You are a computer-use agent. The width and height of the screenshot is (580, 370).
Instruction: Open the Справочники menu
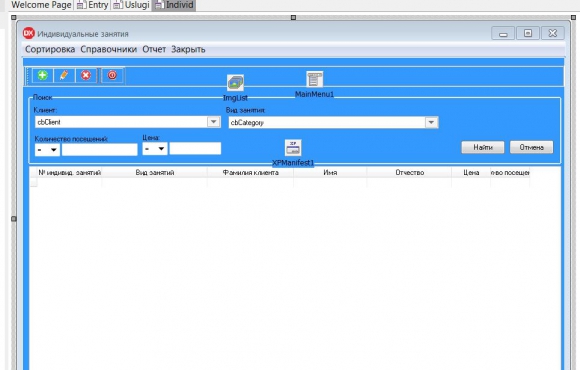click(108, 49)
